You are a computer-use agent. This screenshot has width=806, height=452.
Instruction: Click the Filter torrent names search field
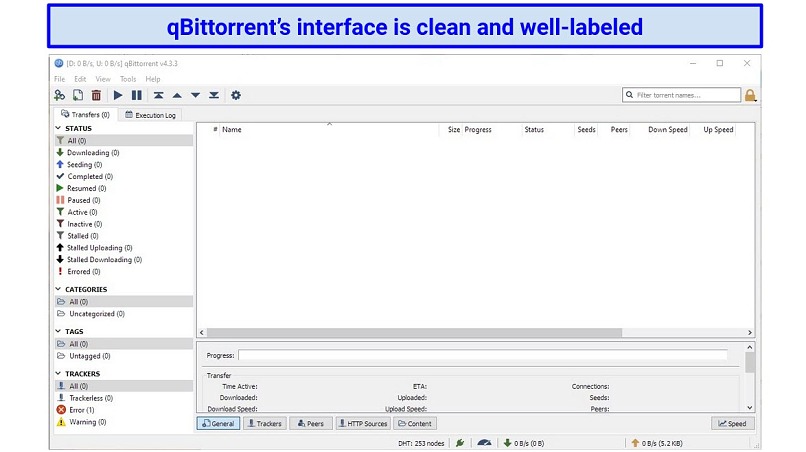(x=681, y=95)
